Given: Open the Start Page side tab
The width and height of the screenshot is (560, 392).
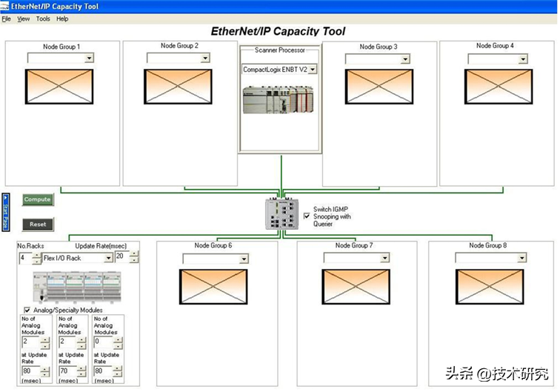Looking at the screenshot, I should 5,212.
